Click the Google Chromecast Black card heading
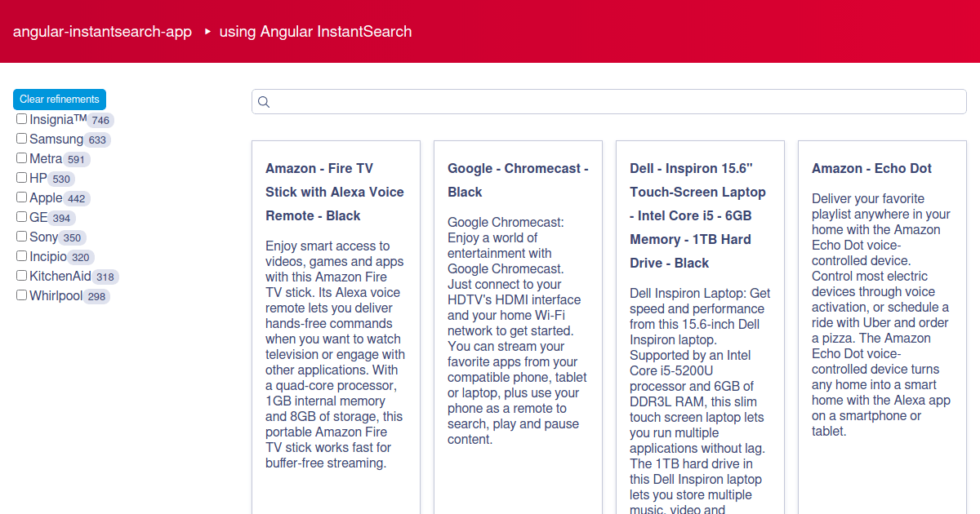Image resolution: width=980 pixels, height=514 pixels. 518,180
